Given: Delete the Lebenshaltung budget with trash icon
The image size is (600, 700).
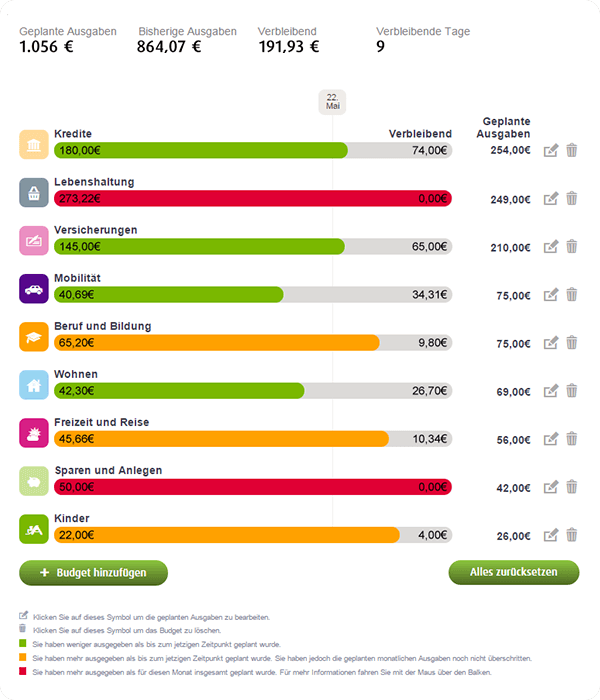Looking at the screenshot, I should [x=571, y=198].
